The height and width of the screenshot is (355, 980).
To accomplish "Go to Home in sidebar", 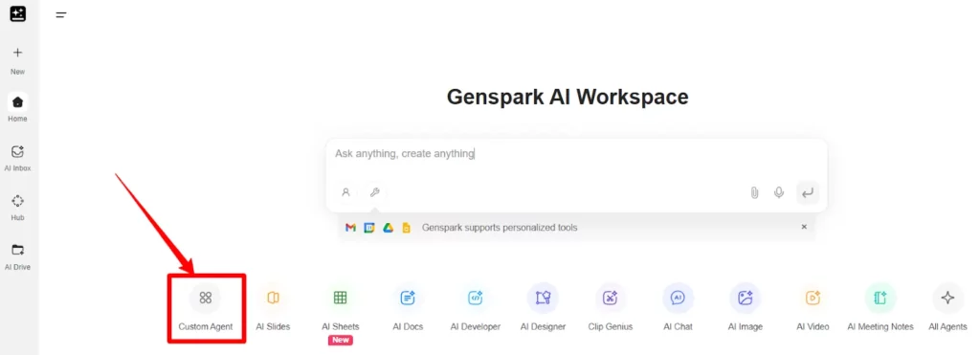I will (x=17, y=107).
